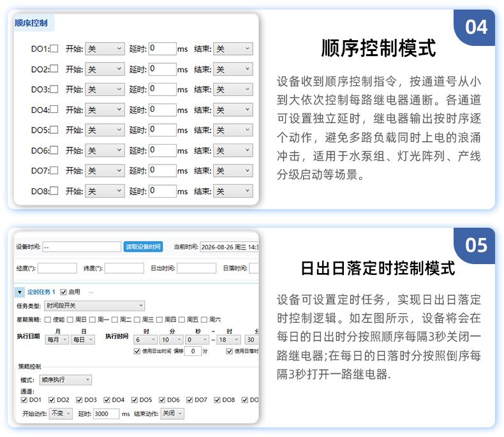Click the 日出时间 input field
The width and height of the screenshot is (504, 437).
pyautogui.click(x=196, y=268)
